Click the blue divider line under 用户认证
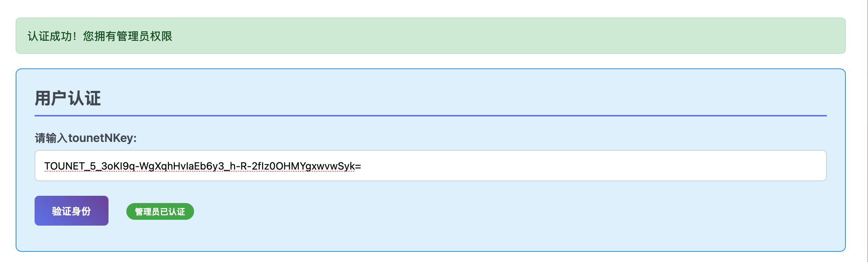The height and width of the screenshot is (262, 868). (x=430, y=116)
